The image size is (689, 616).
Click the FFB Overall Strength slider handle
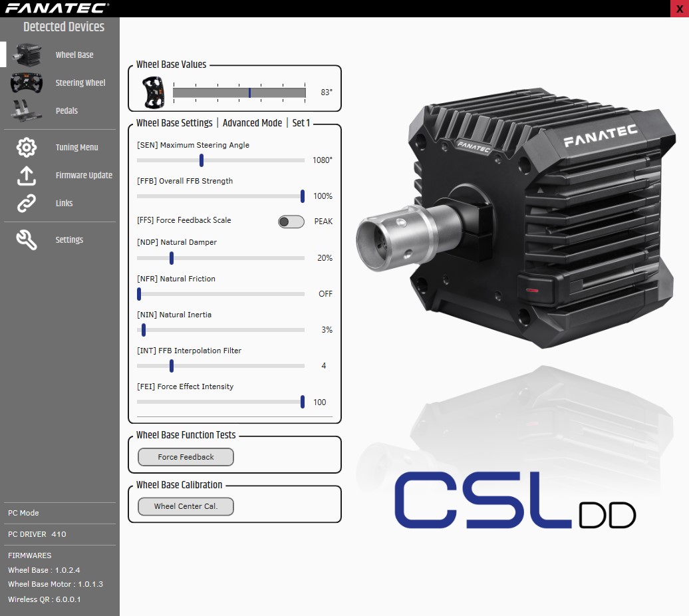[301, 196]
